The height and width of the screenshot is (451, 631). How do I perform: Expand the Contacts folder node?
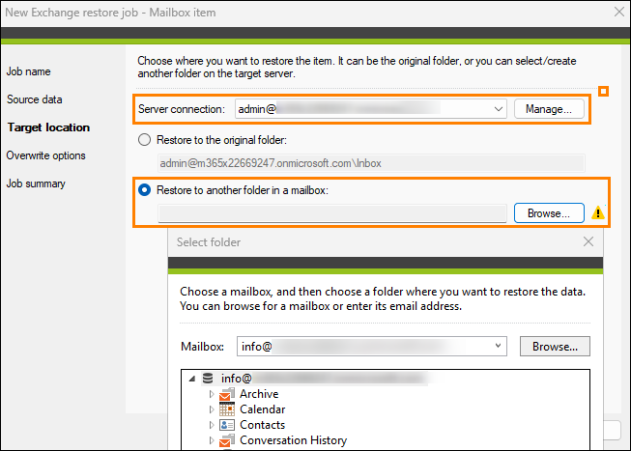tap(211, 425)
